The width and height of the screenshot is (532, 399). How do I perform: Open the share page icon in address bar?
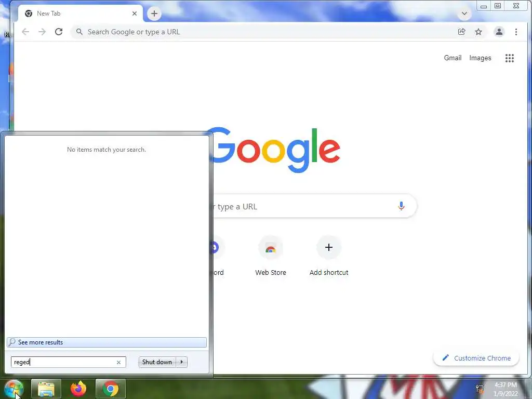461,32
